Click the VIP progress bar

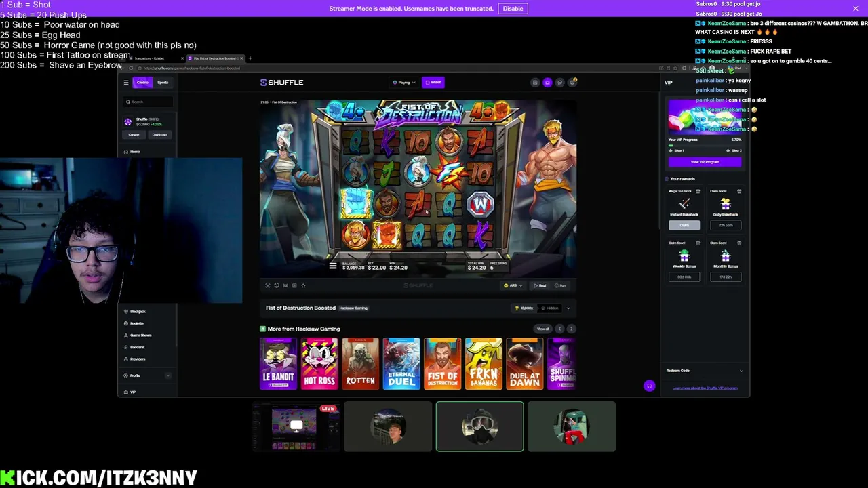[705, 145]
